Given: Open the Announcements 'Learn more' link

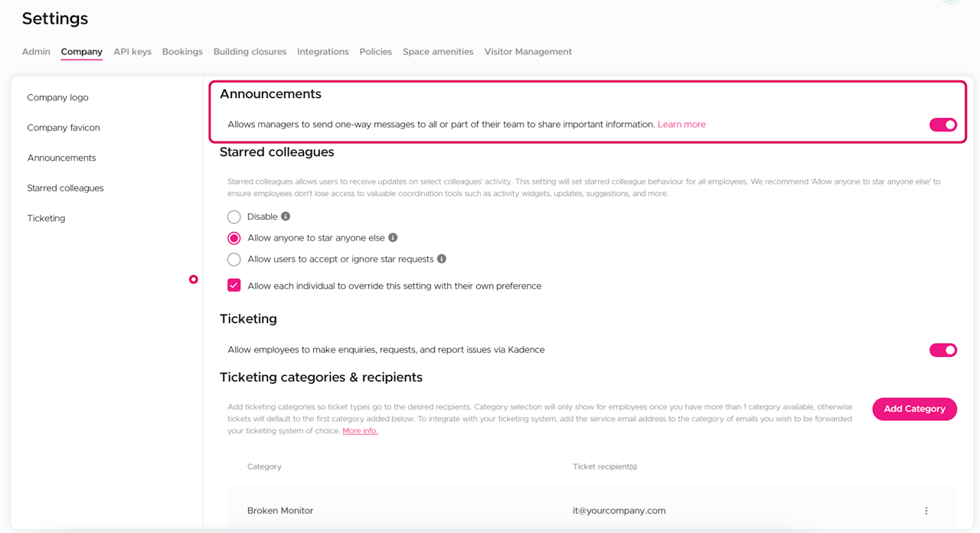Looking at the screenshot, I should tap(681, 125).
